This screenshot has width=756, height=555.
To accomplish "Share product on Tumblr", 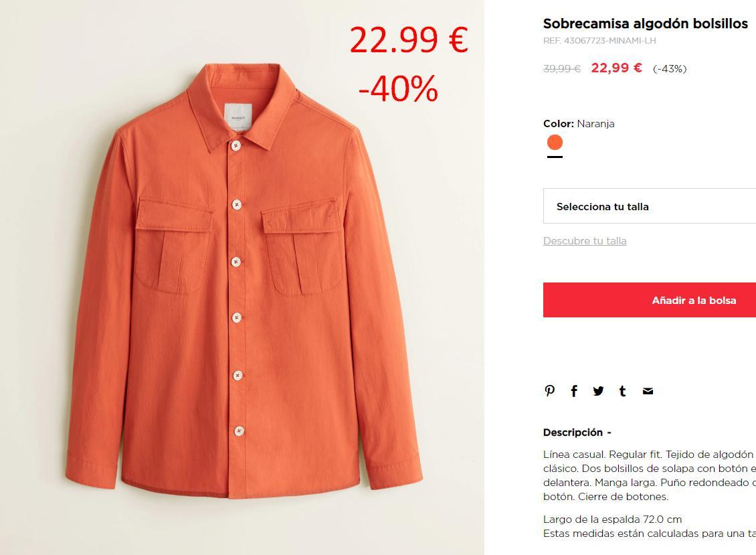I will tap(622, 391).
